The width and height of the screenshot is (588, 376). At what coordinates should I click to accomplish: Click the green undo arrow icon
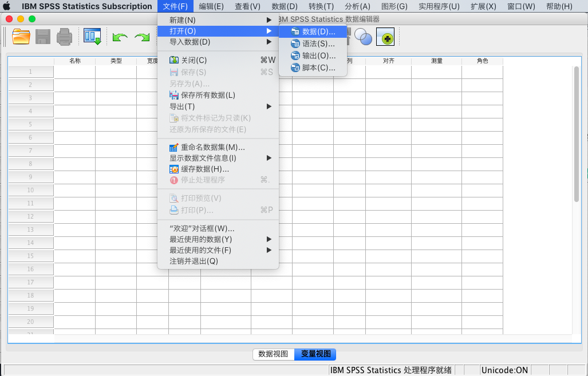coord(120,38)
